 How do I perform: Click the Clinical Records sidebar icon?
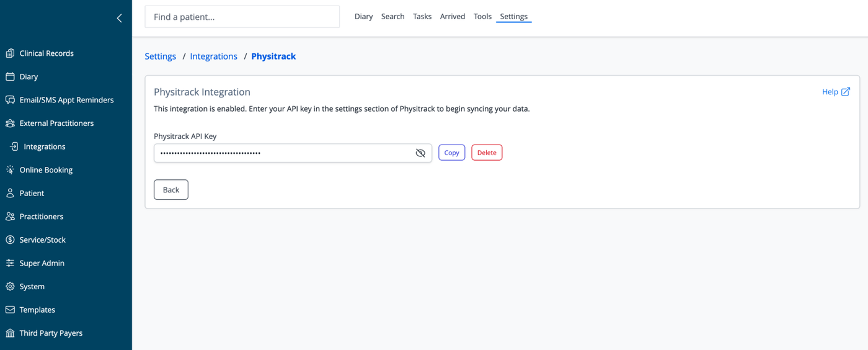10,53
